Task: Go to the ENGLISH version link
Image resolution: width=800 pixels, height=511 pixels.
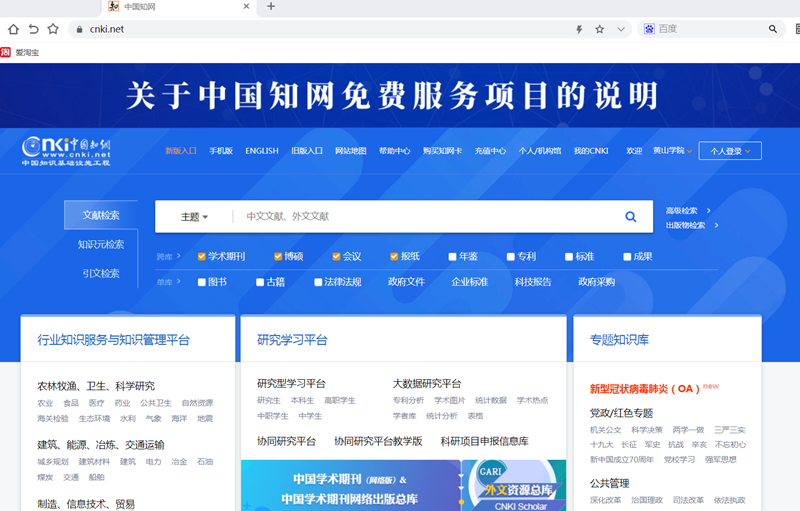Action: 262,151
